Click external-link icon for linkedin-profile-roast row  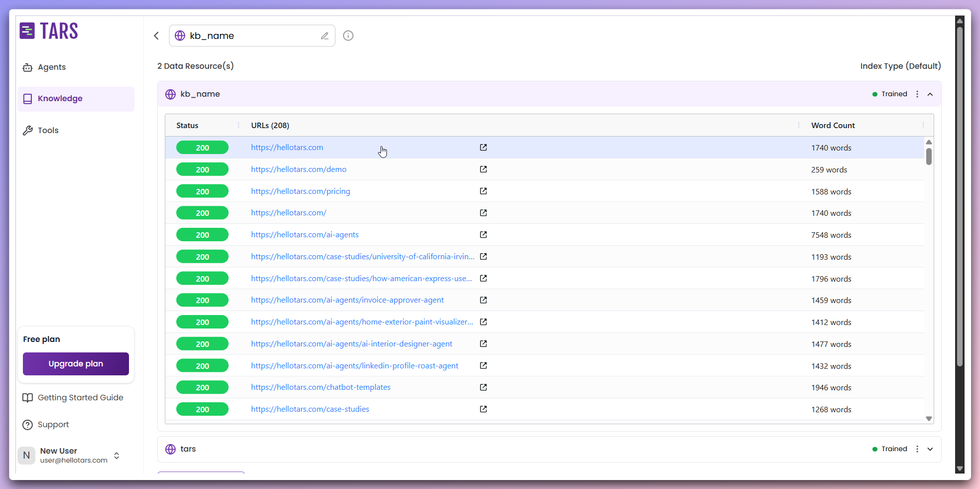[x=483, y=365]
